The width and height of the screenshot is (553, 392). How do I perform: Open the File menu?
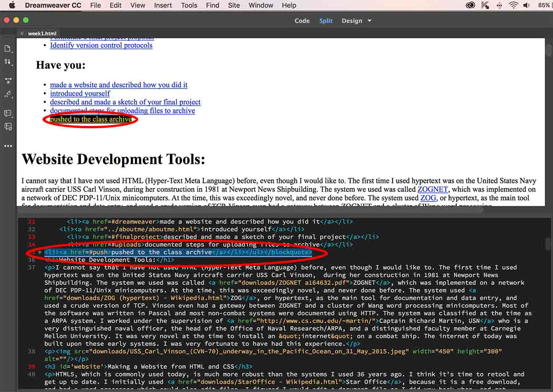point(95,5)
